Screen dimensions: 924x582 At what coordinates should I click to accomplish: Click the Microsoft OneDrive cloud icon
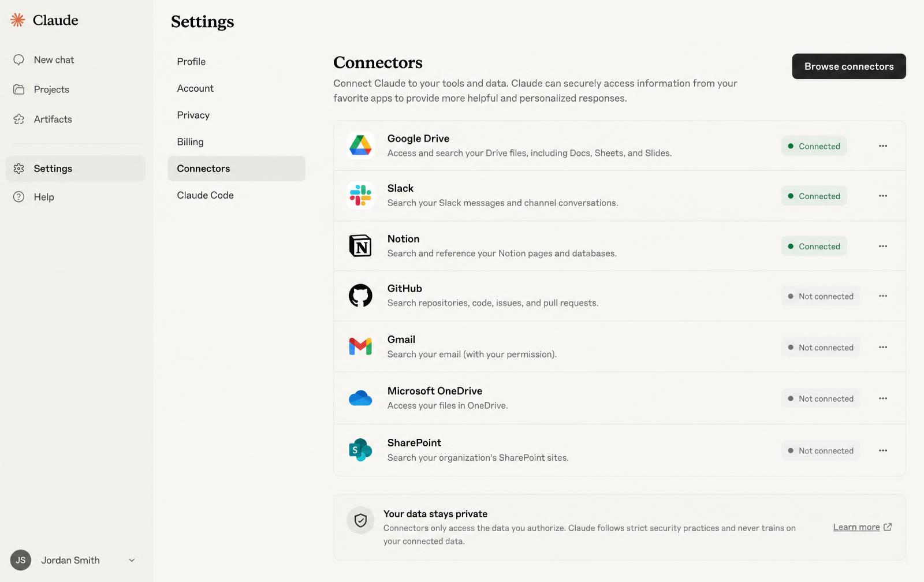pyautogui.click(x=360, y=398)
